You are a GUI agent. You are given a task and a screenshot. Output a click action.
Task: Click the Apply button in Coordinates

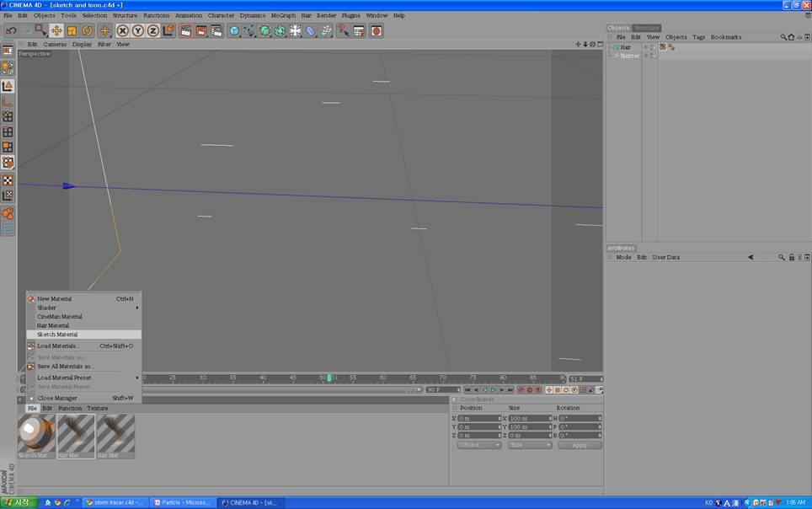click(580, 445)
